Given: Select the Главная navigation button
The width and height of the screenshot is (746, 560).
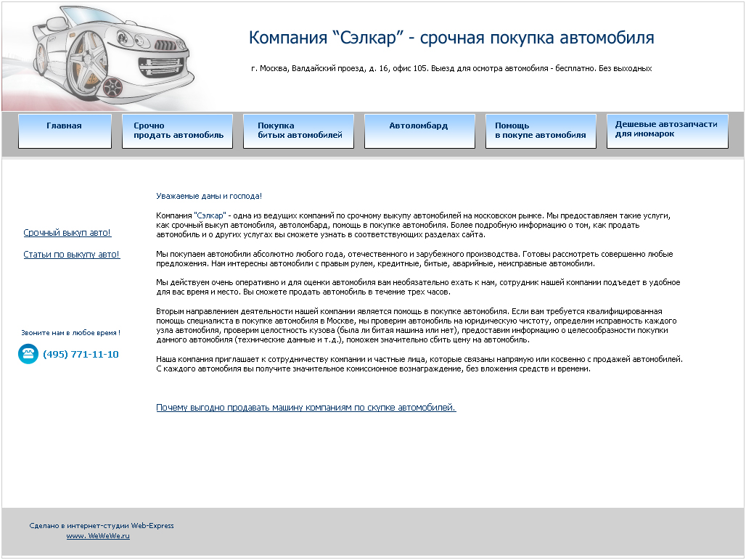Looking at the screenshot, I should click(65, 131).
